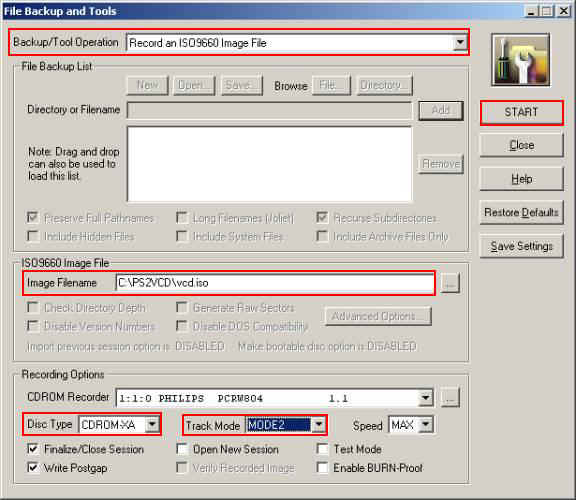
Task: Click the Save backup list button
Action: click(242, 85)
